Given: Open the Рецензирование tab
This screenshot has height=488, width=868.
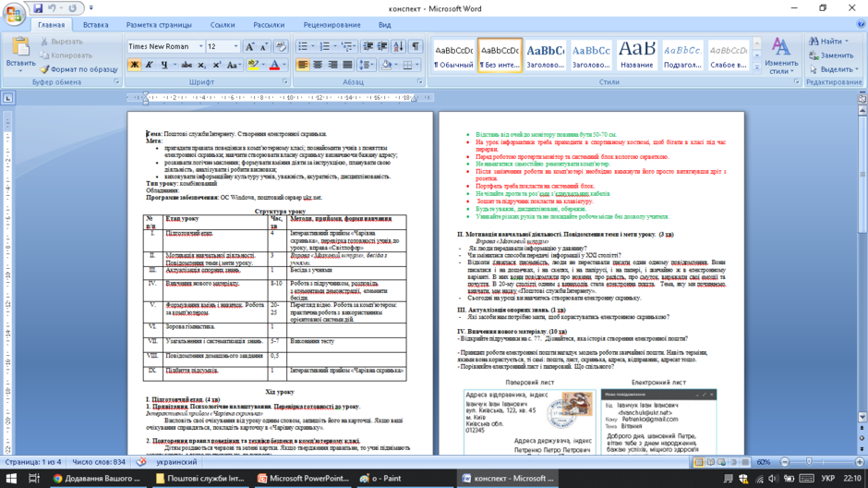Looking at the screenshot, I should click(332, 25).
